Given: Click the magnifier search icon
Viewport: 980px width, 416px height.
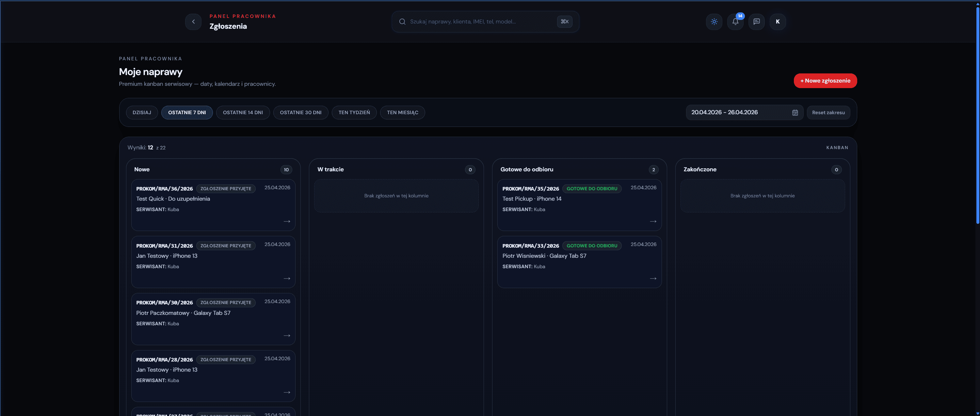Looking at the screenshot, I should tap(402, 22).
